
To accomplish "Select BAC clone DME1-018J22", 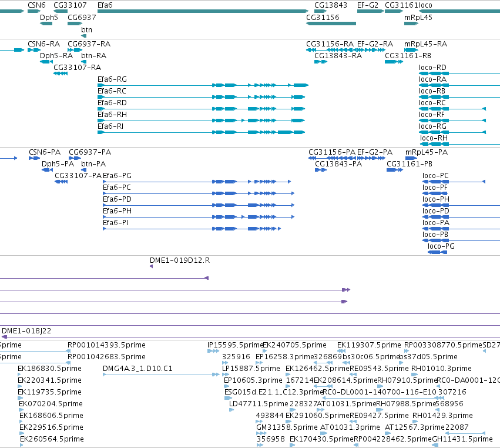I will (x=26, y=331).
